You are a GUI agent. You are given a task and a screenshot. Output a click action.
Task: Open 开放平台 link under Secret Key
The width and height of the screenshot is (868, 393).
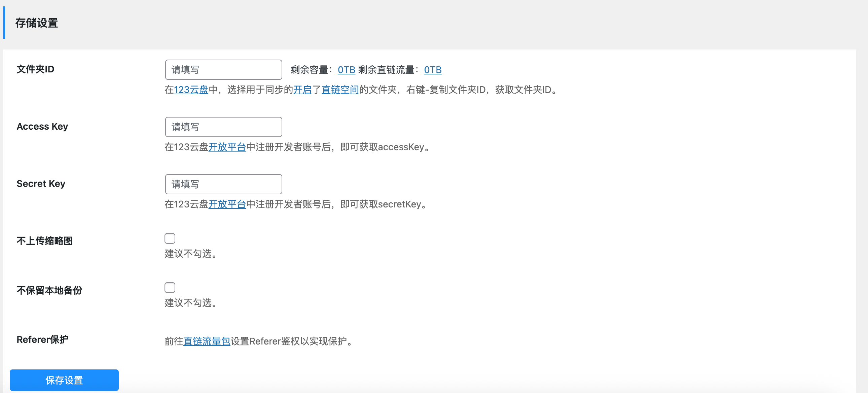click(227, 204)
